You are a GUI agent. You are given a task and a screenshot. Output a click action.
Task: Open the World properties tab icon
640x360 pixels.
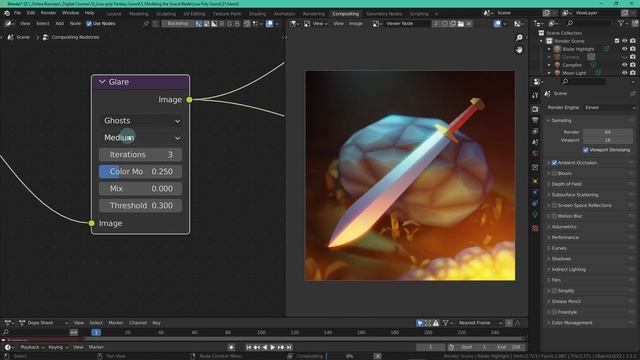pos(535,153)
